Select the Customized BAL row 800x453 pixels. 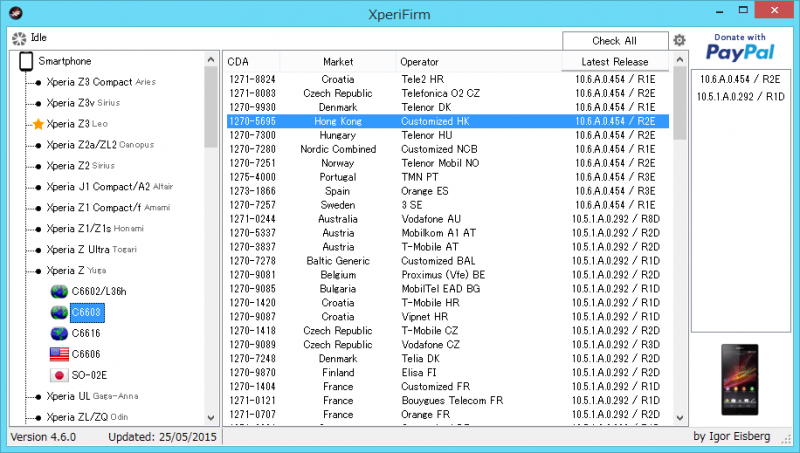[447, 261]
